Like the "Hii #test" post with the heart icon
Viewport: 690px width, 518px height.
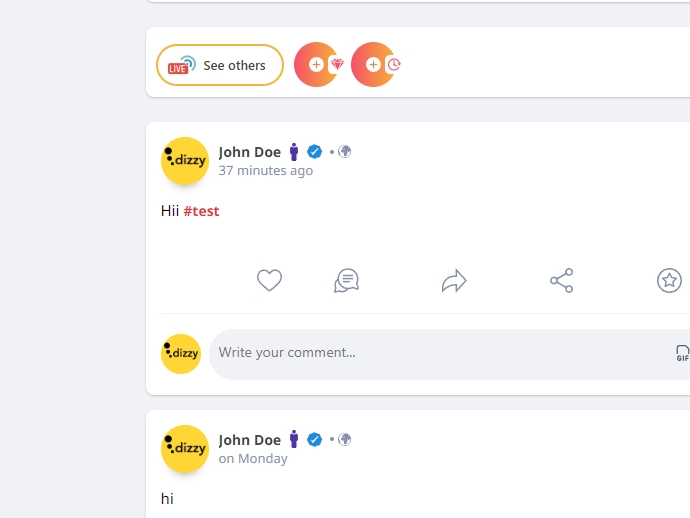(x=269, y=281)
